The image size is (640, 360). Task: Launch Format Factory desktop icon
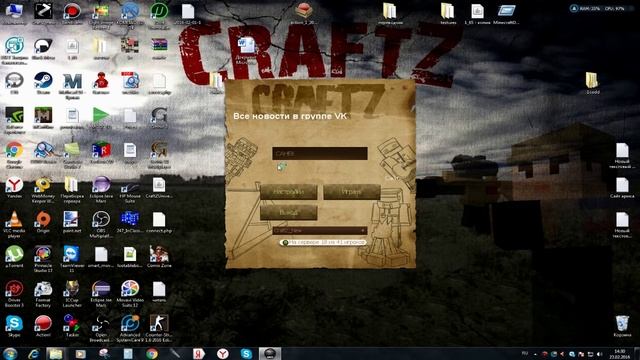(43, 294)
